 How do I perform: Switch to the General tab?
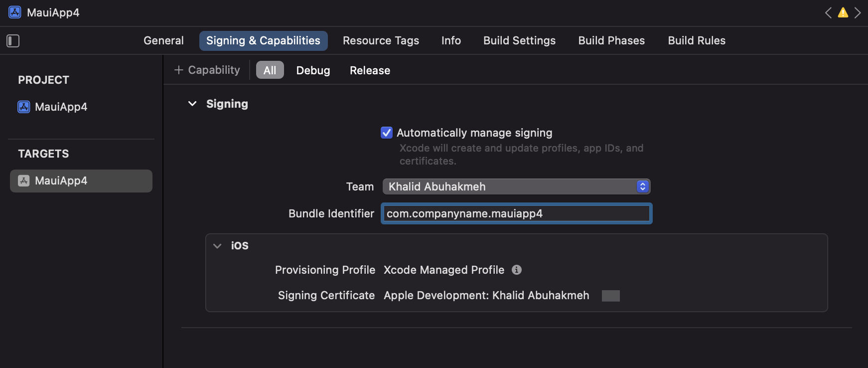[163, 41]
